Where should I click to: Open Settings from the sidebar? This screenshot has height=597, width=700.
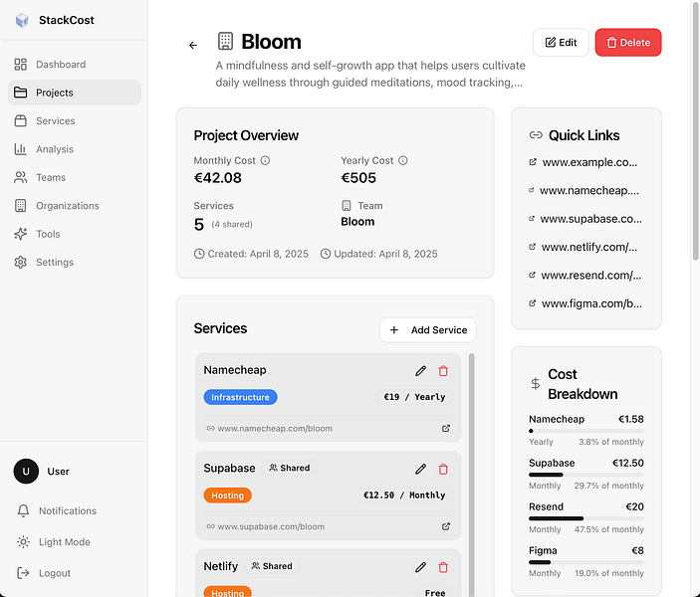[75, 262]
